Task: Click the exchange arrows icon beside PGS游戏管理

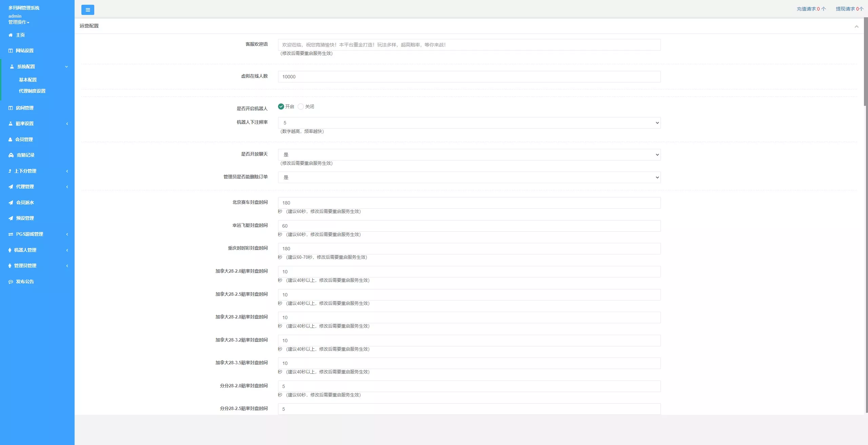Action: pyautogui.click(x=11, y=234)
